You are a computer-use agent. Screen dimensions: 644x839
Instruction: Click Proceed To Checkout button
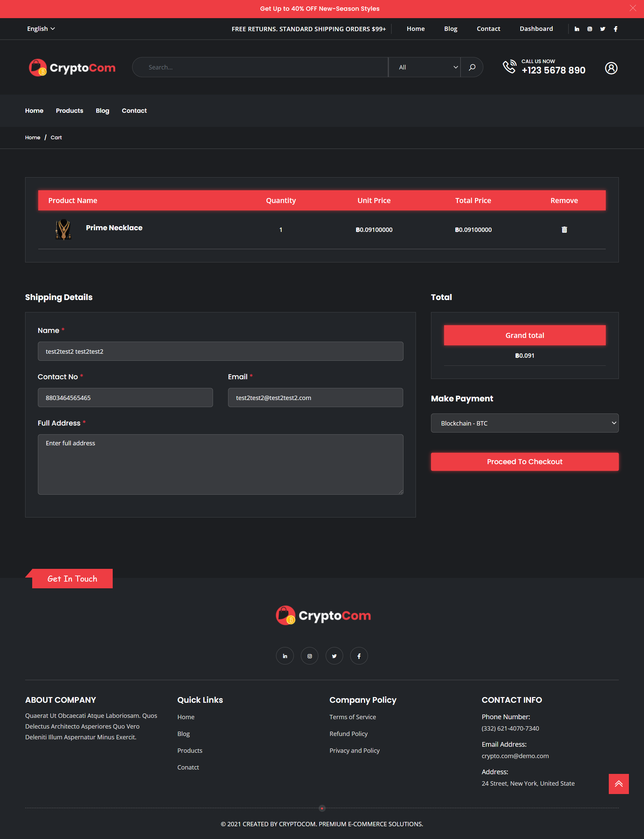(524, 462)
